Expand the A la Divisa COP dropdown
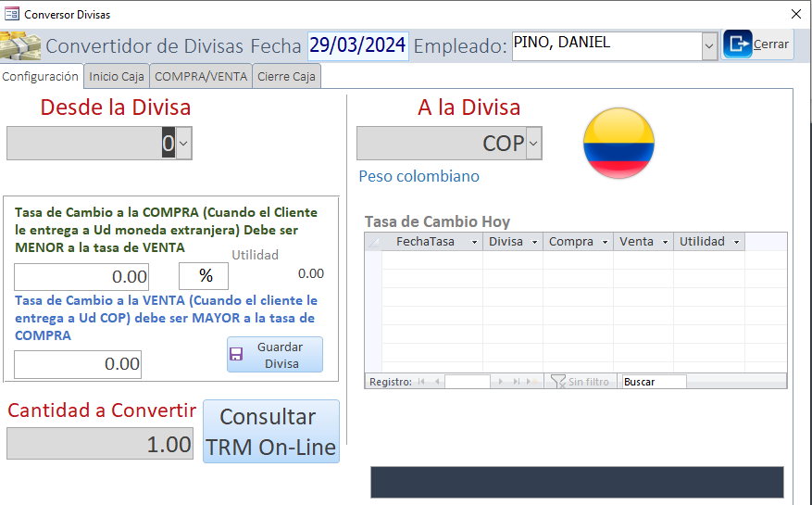 [x=533, y=143]
